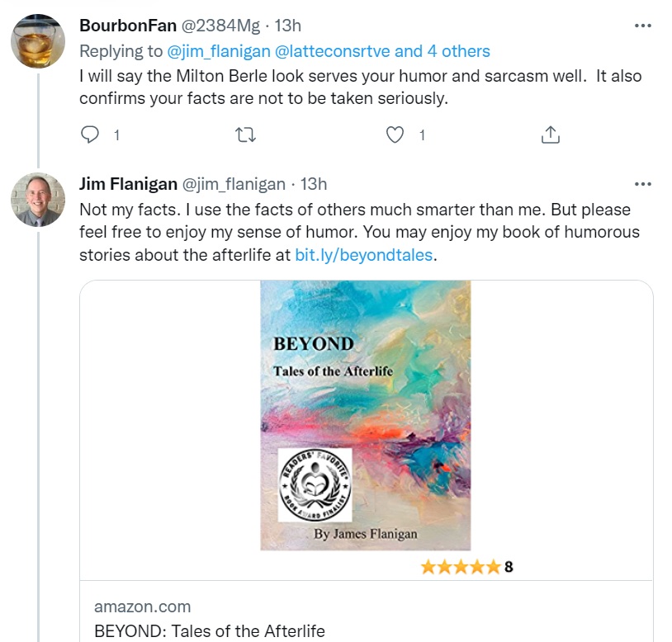Click the Readers' Favorite award seal
The height and width of the screenshot is (642, 672).
coord(315,485)
